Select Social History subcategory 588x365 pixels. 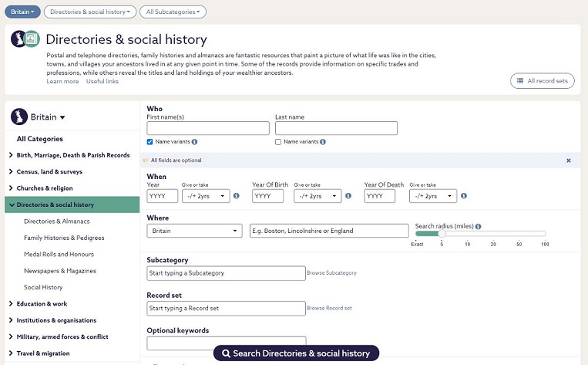(x=43, y=287)
